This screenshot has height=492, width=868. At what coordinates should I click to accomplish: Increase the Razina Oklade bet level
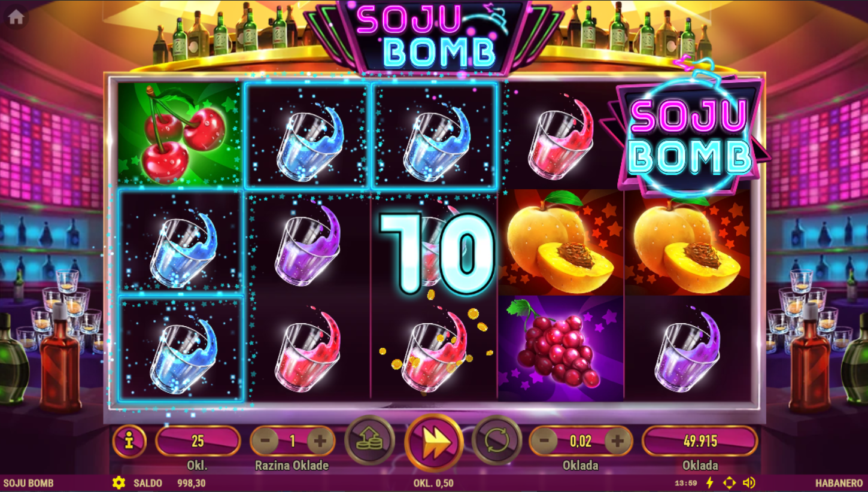(x=320, y=442)
